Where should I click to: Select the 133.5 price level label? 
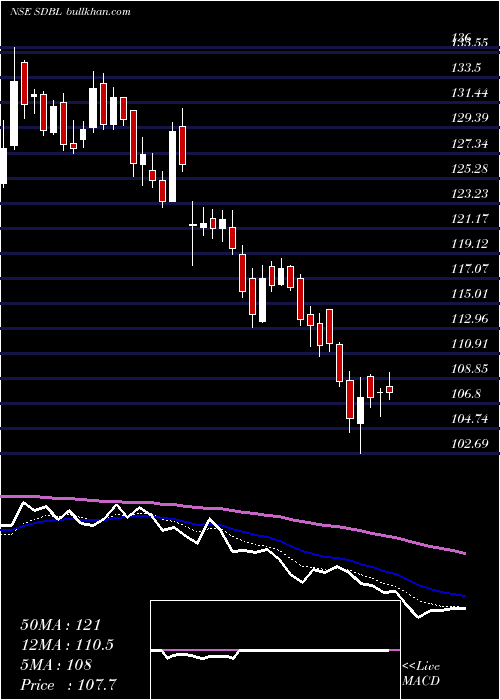point(466,68)
